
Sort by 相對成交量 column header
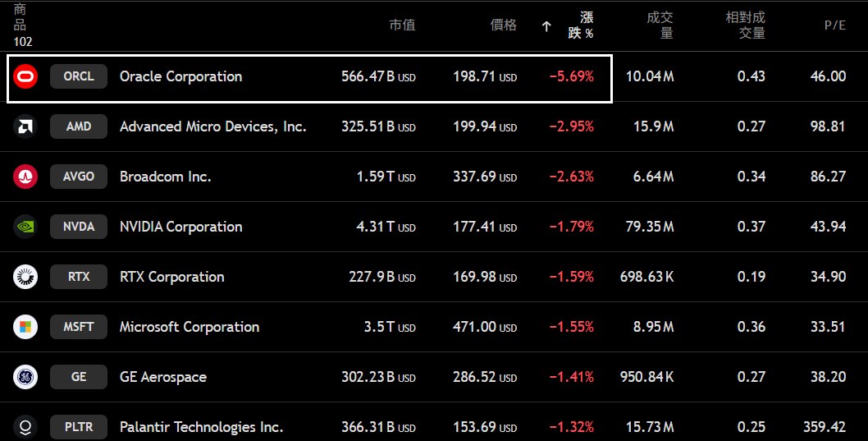click(745, 25)
